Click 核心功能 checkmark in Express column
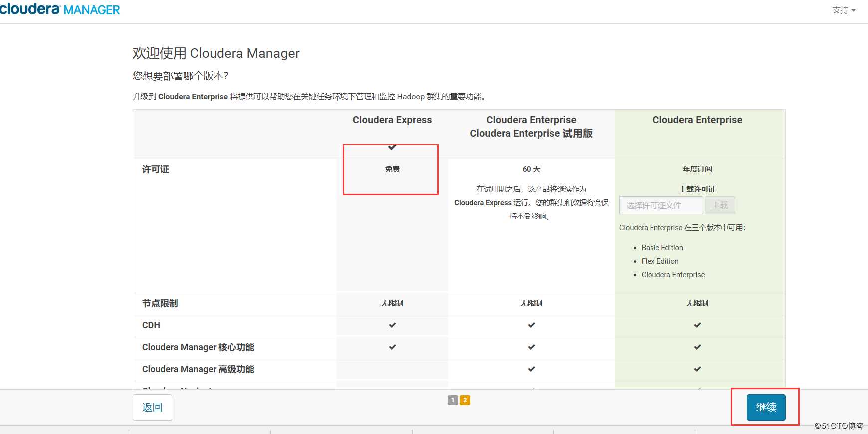Viewport: 868px width, 434px height. pos(392,347)
